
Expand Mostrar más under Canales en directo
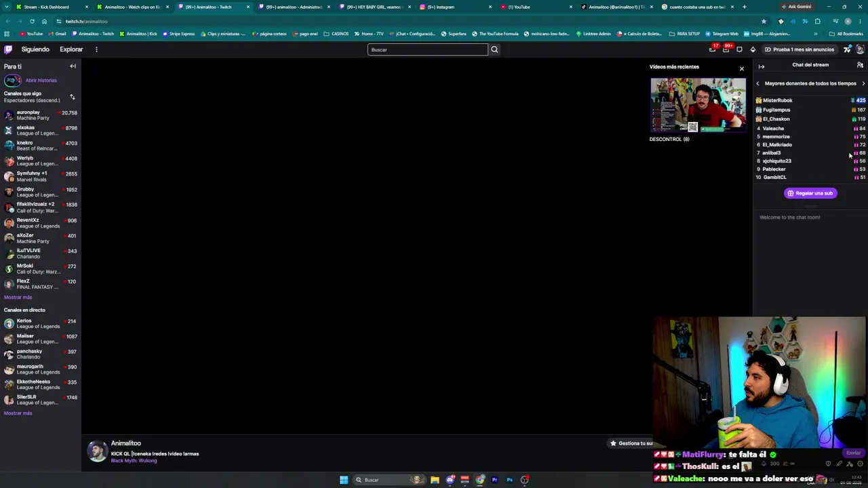pyautogui.click(x=18, y=413)
